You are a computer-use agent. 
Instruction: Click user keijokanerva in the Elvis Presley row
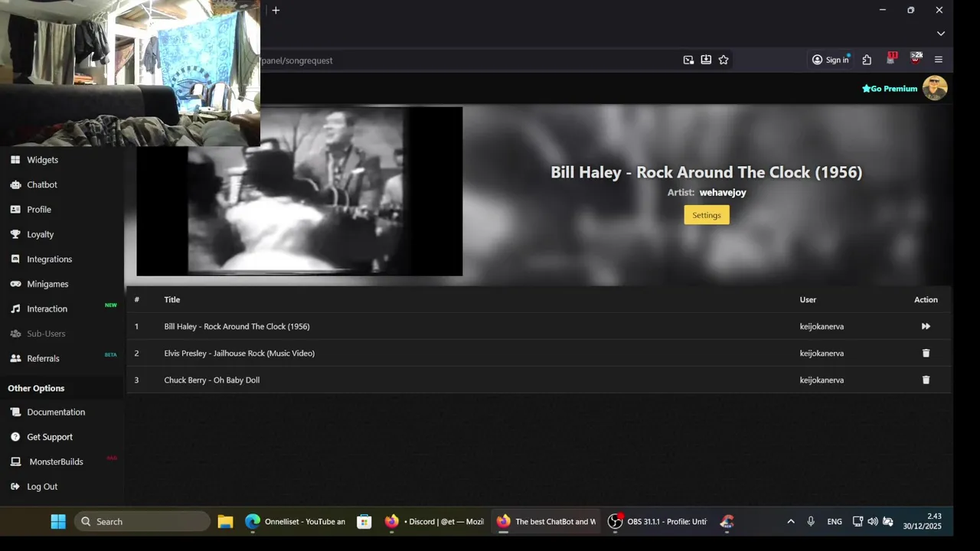tap(822, 354)
